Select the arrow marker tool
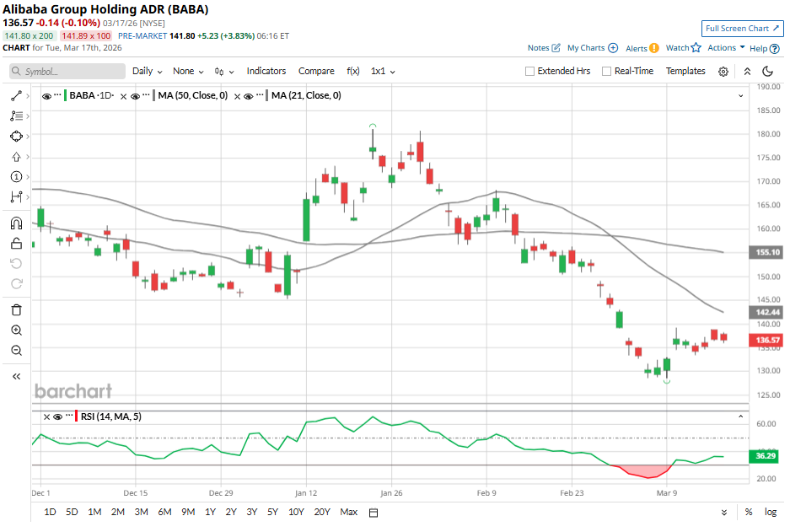Viewport: 790px width, 532px height. (16, 157)
